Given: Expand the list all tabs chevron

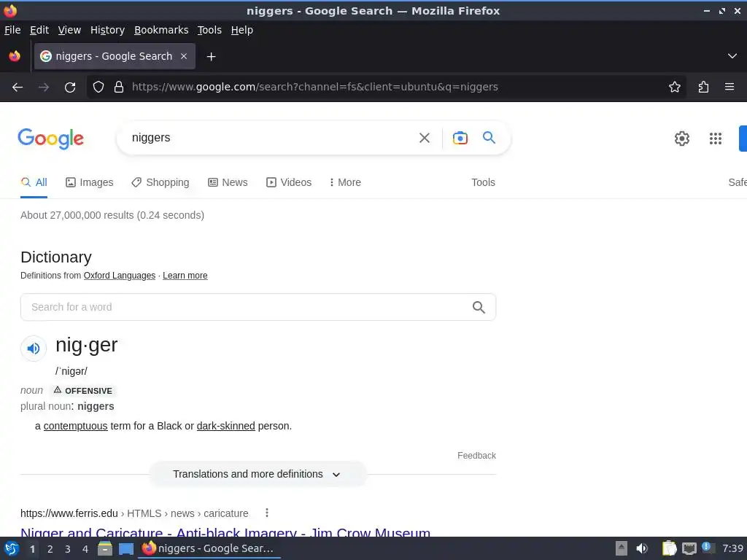Looking at the screenshot, I should 732,56.
